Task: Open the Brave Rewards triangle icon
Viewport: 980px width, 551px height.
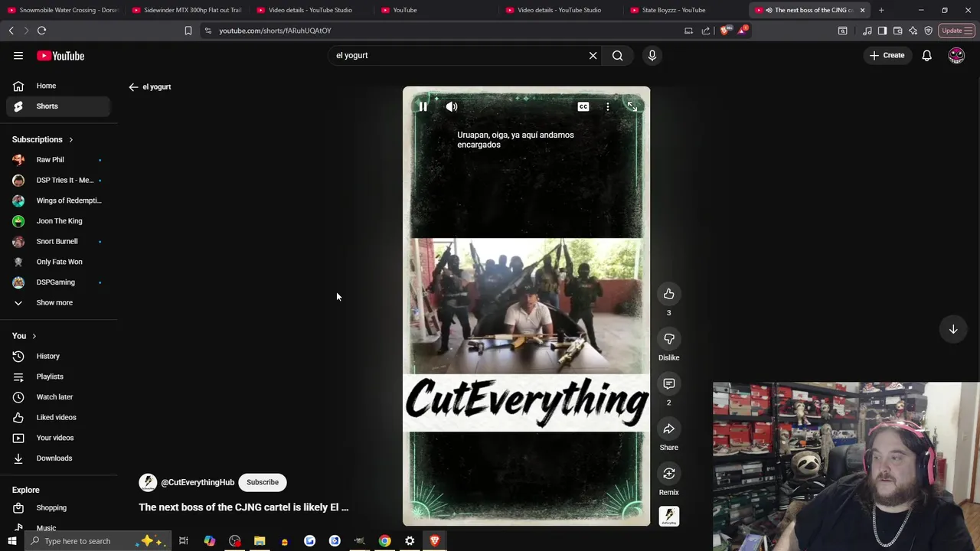Action: tap(742, 31)
